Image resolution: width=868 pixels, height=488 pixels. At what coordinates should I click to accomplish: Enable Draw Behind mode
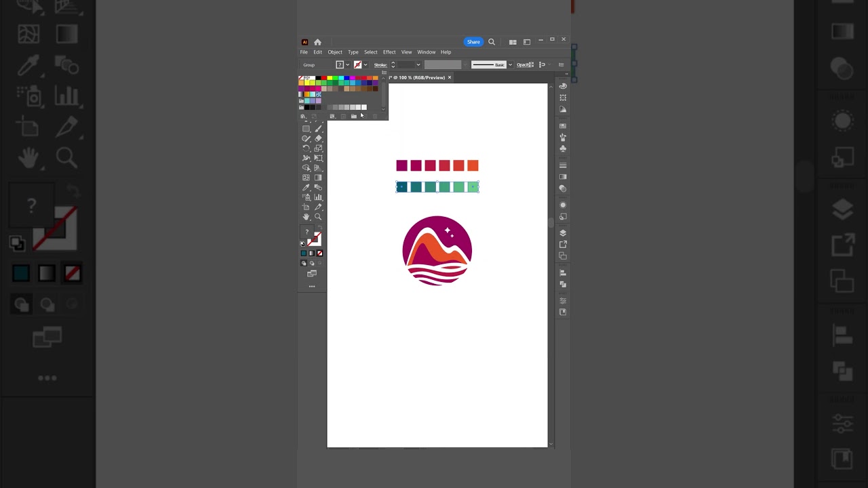(x=312, y=263)
